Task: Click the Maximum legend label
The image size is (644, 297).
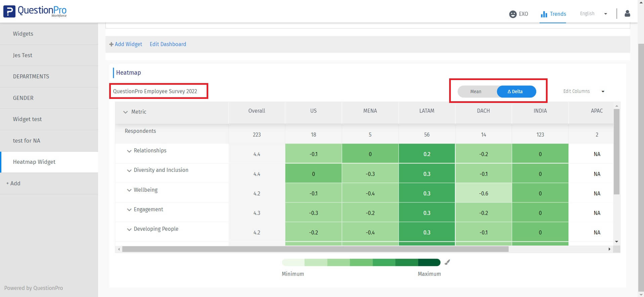Action: [x=429, y=274]
